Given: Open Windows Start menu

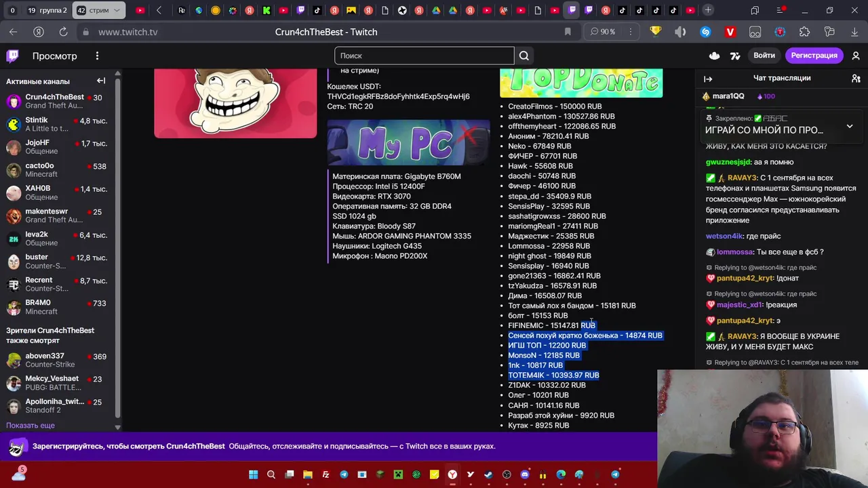Looking at the screenshot, I should (x=253, y=474).
